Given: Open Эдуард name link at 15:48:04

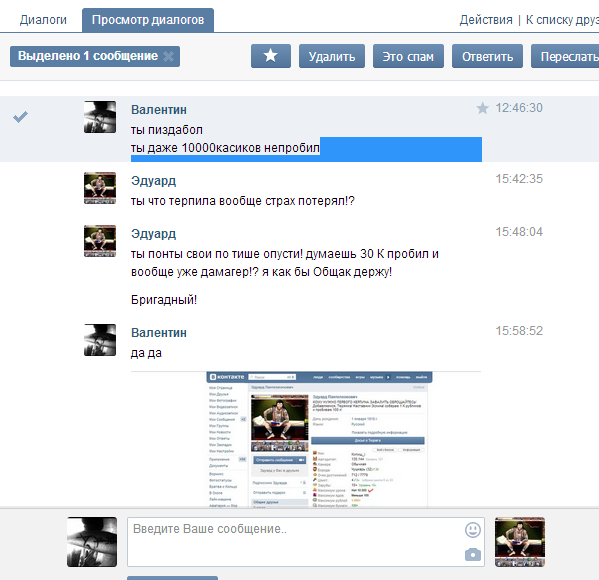Looking at the screenshot, I should [x=154, y=233].
